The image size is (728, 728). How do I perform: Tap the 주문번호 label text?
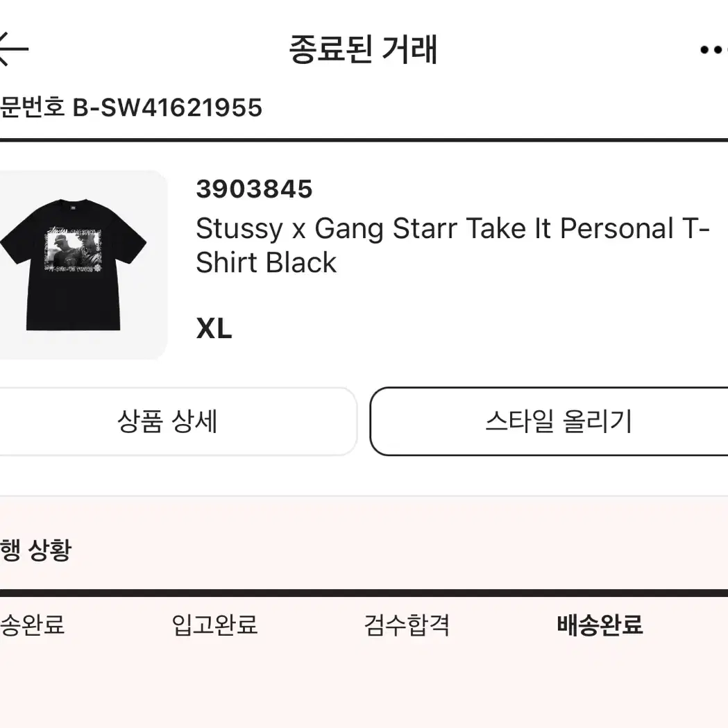coord(32,108)
